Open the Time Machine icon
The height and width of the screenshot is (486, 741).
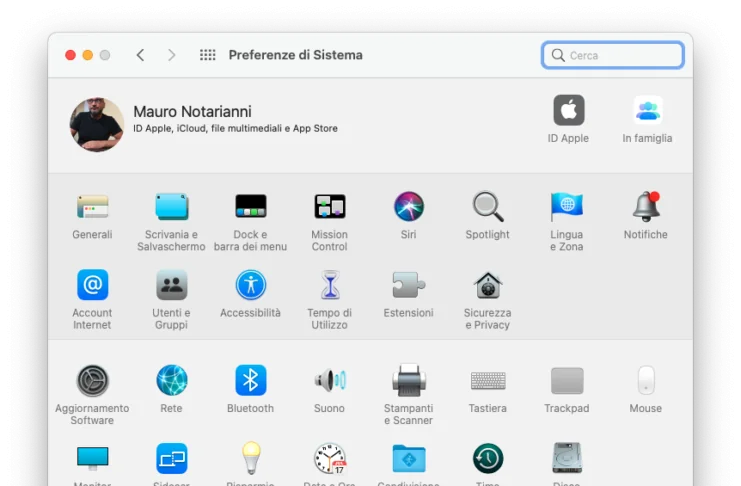[488, 459]
